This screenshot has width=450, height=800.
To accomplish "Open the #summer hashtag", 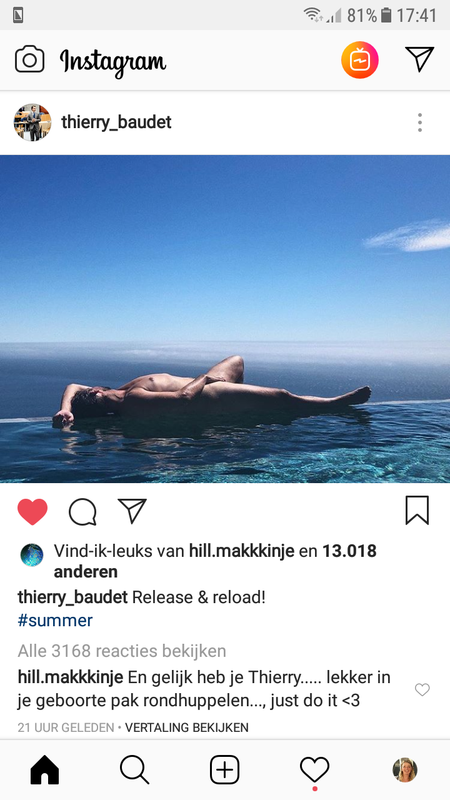I will pos(55,621).
